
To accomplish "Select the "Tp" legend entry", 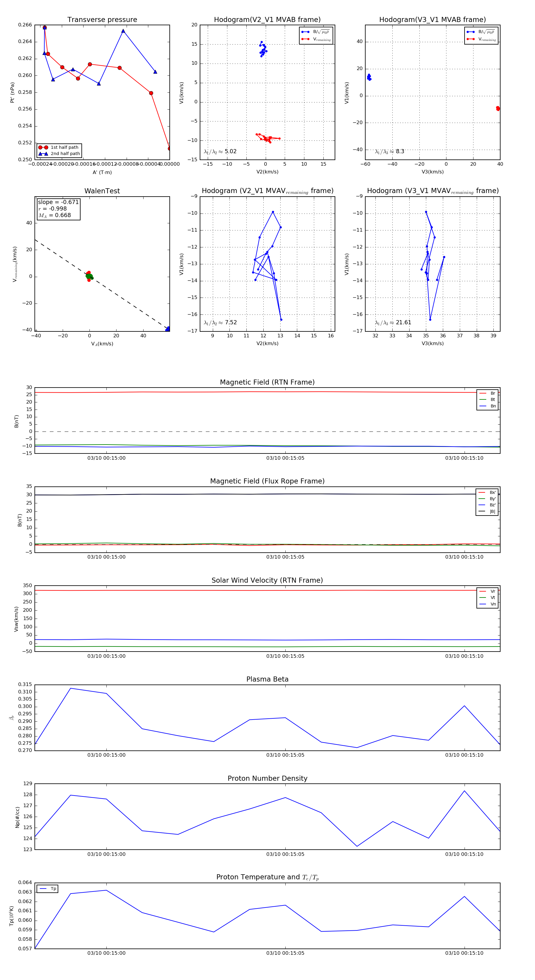I will pyautogui.click(x=48, y=889).
